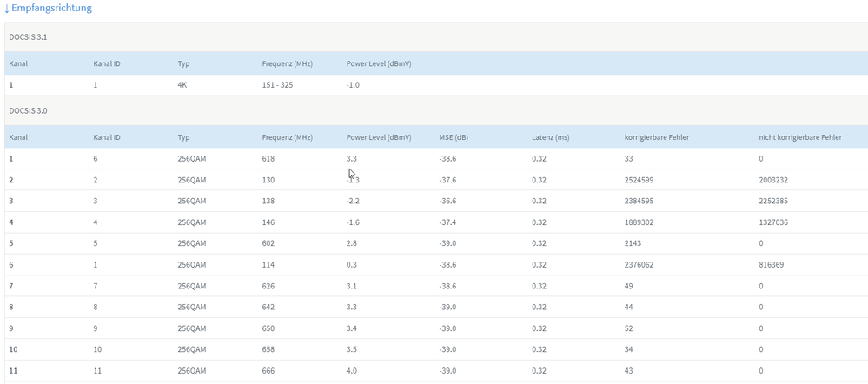Click Power Level header in DOCSIS 3.0 table
This screenshot has width=868, height=384.
tap(379, 137)
